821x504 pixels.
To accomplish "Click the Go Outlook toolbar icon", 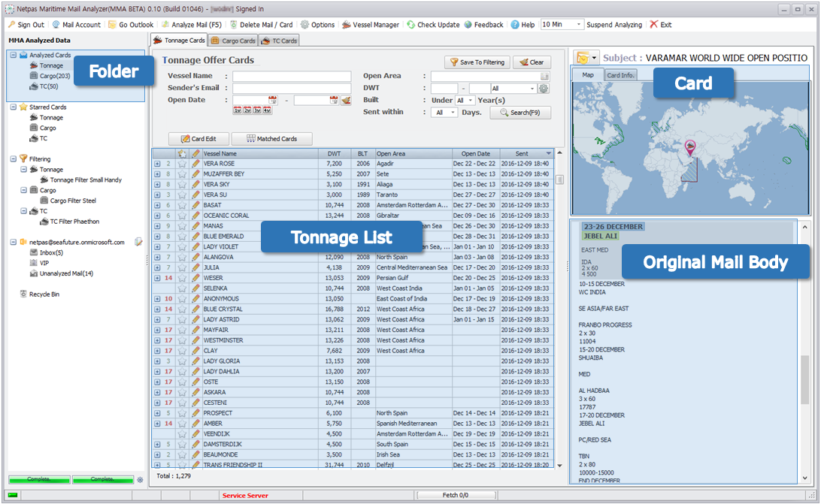I will pyautogui.click(x=112, y=25).
